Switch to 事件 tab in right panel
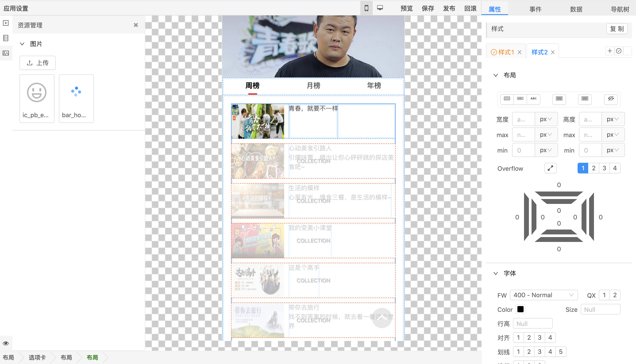This screenshot has width=636, height=364. [x=534, y=9]
